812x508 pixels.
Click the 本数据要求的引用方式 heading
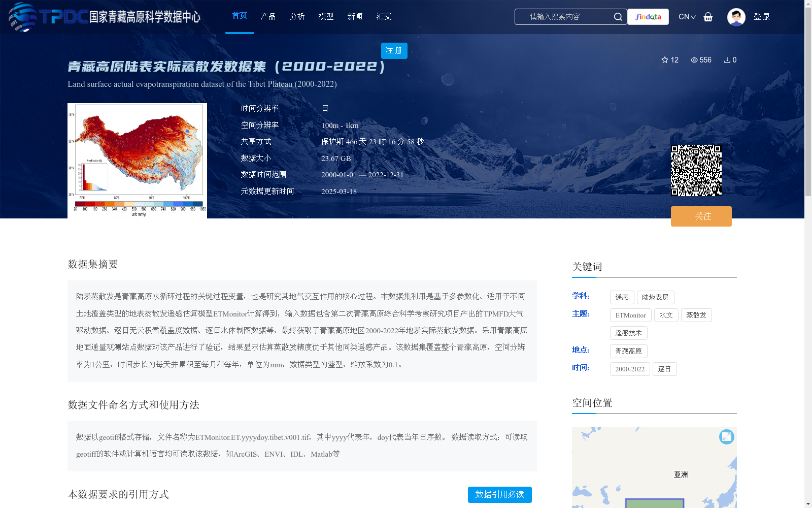pos(118,494)
